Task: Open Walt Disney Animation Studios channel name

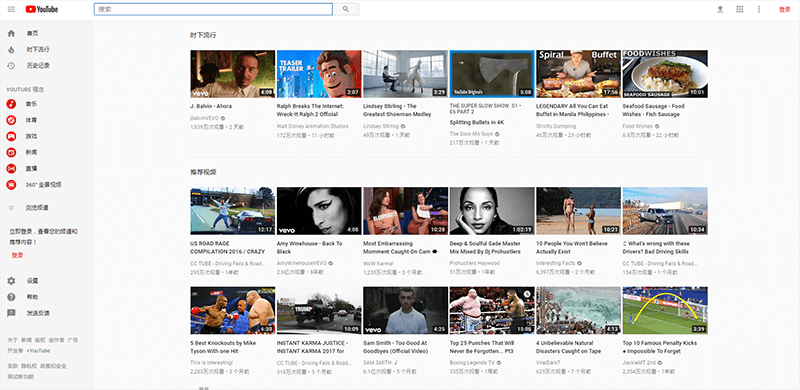Action: pos(313,126)
